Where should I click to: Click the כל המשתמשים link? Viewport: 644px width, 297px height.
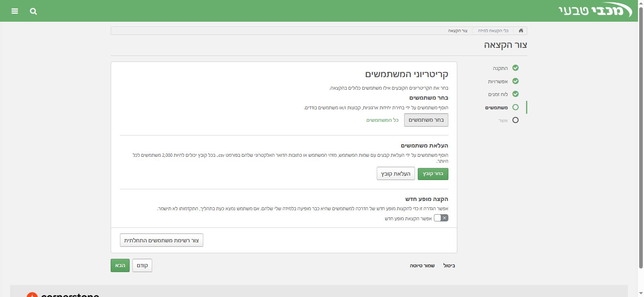click(382, 120)
